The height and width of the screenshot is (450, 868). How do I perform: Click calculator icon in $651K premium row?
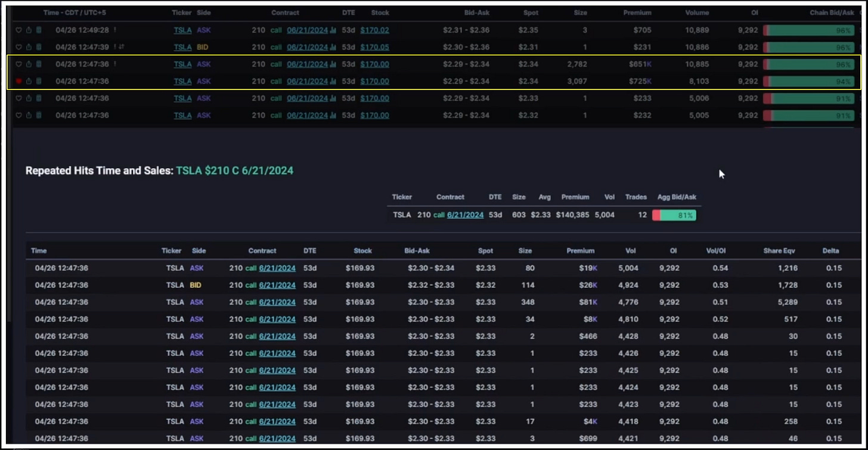39,64
